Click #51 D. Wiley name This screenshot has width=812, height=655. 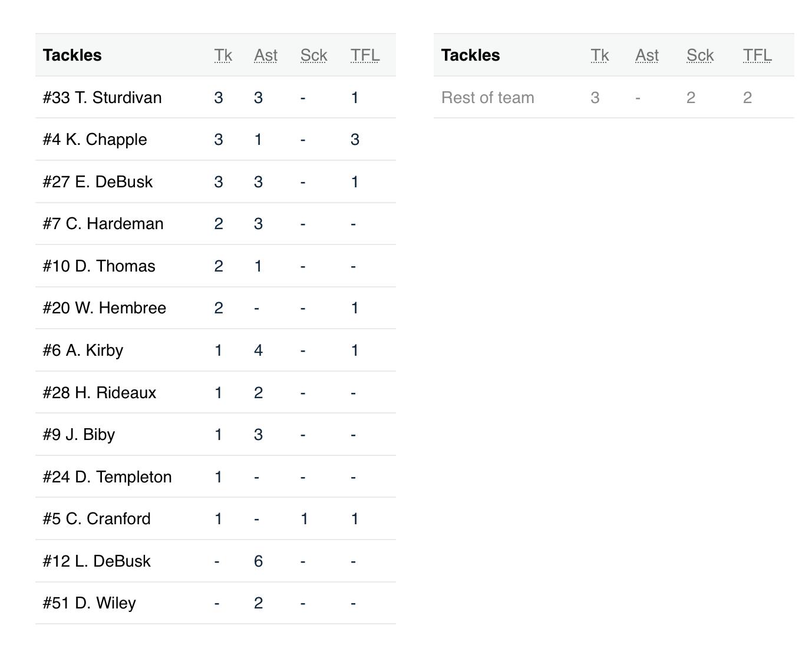[90, 603]
